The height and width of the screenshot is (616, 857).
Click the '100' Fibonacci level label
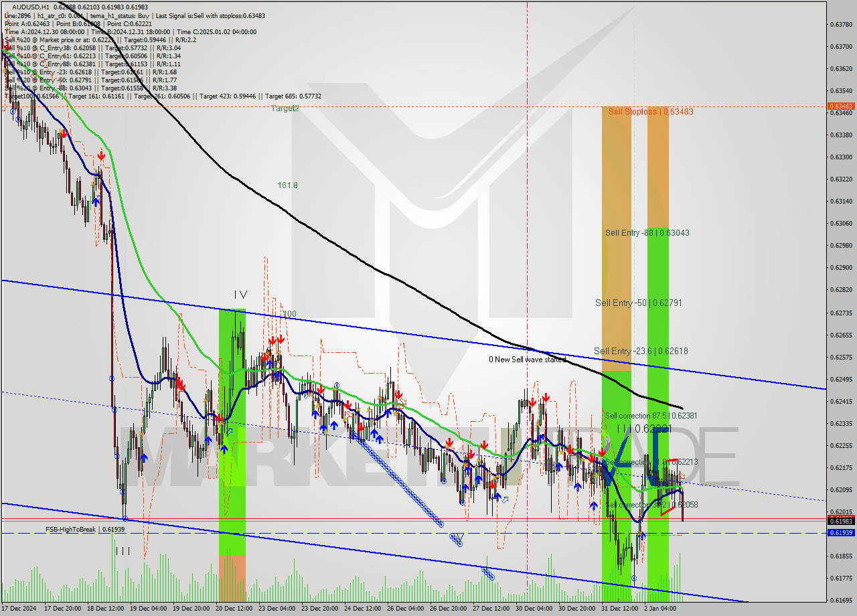[x=289, y=314]
